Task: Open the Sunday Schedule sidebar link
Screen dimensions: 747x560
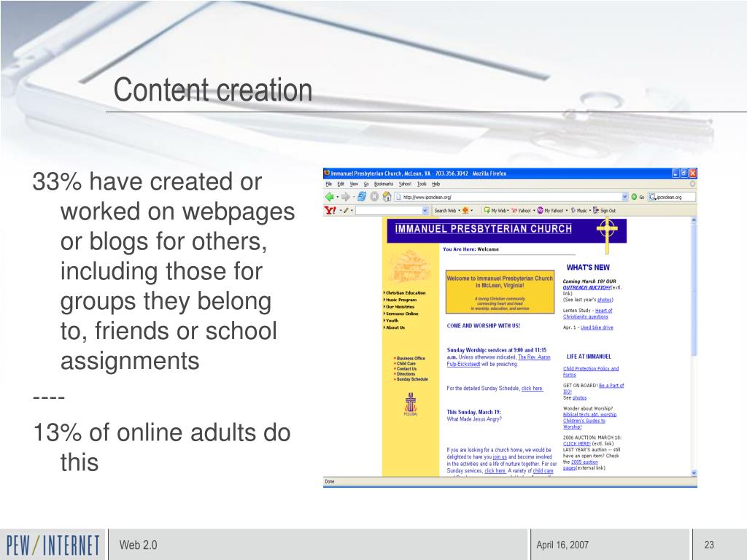Action: pos(412,379)
